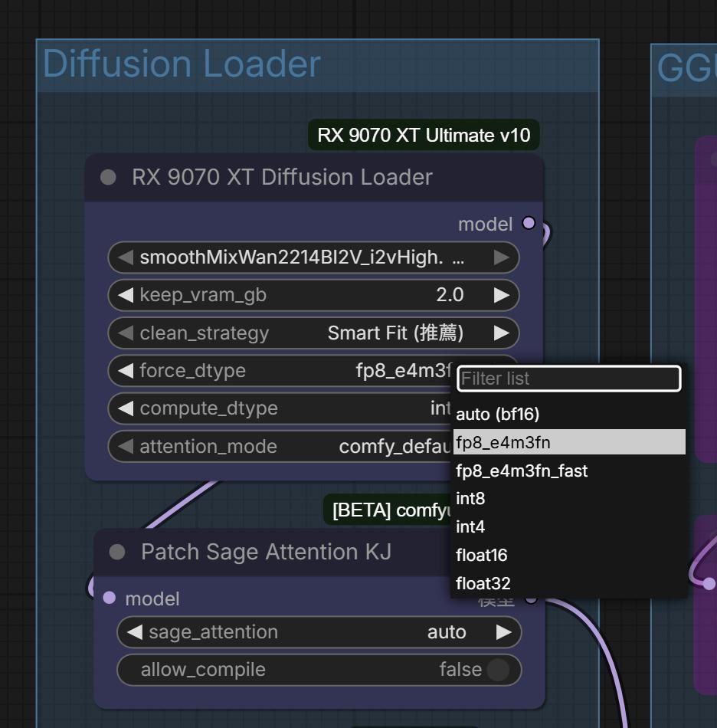Viewport: 717px width, 728px height.
Task: Previous sage_attention option arrow
Action: point(135,632)
